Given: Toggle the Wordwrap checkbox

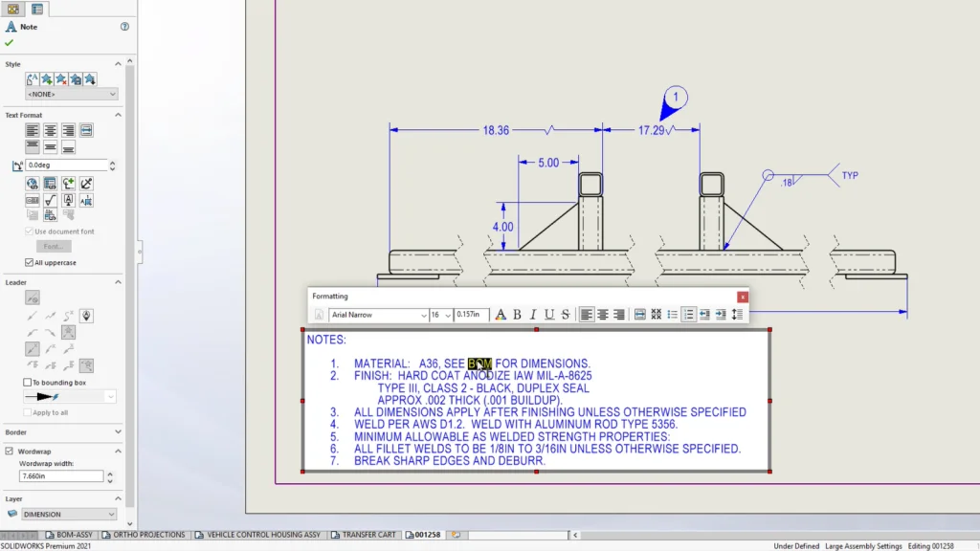Looking at the screenshot, I should pos(10,451).
